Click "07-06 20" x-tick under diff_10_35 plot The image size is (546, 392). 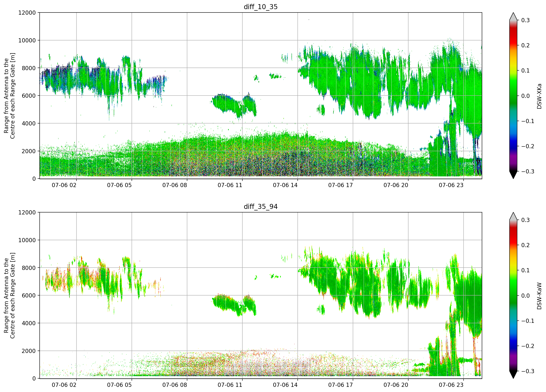pos(396,185)
